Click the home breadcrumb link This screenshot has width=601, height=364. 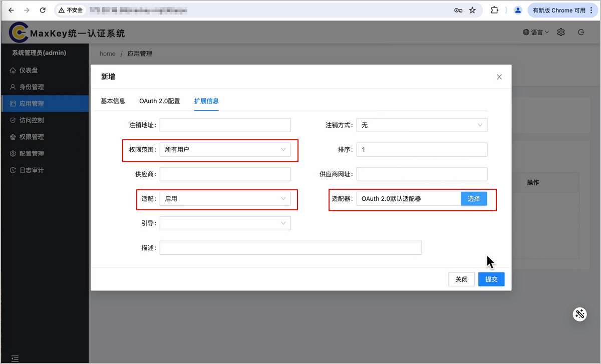pyautogui.click(x=107, y=54)
